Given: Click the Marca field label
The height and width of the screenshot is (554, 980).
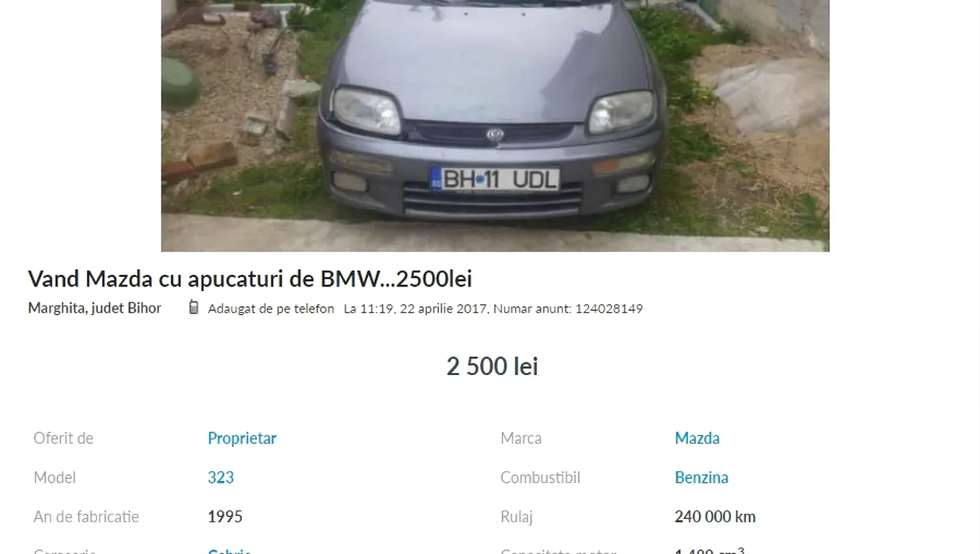Looking at the screenshot, I should click(x=521, y=438).
